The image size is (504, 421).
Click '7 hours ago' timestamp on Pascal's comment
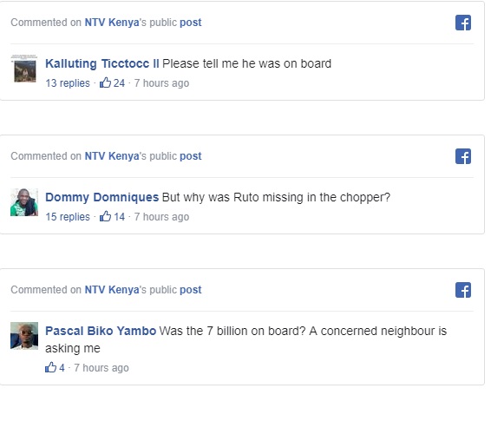click(101, 367)
